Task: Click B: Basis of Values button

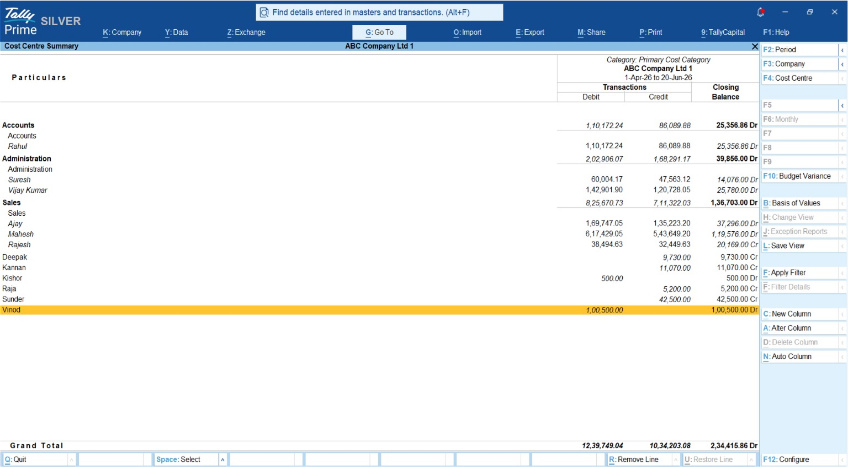Action: click(x=799, y=203)
